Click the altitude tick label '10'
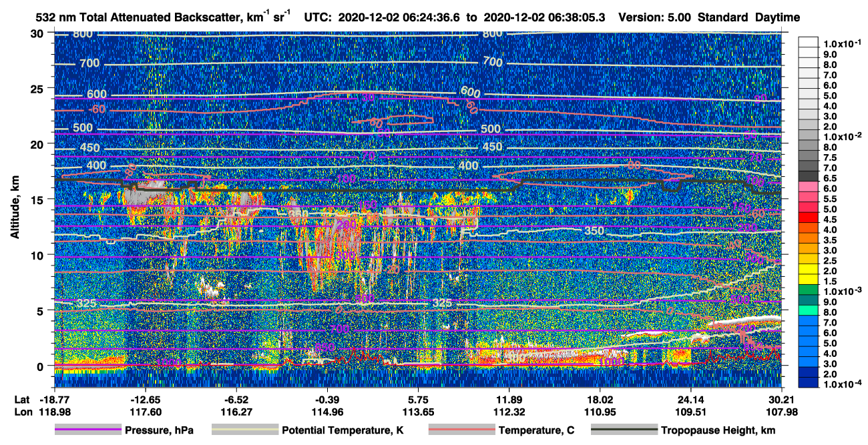 38,255
